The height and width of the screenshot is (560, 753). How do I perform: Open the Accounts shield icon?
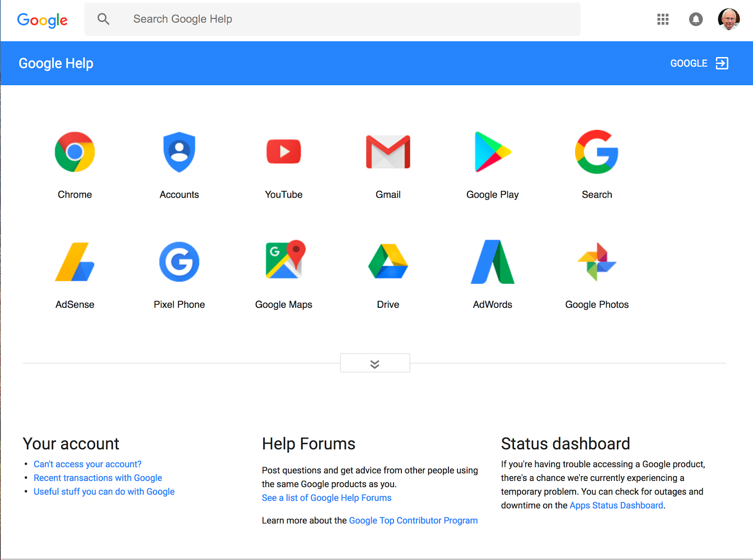(179, 152)
